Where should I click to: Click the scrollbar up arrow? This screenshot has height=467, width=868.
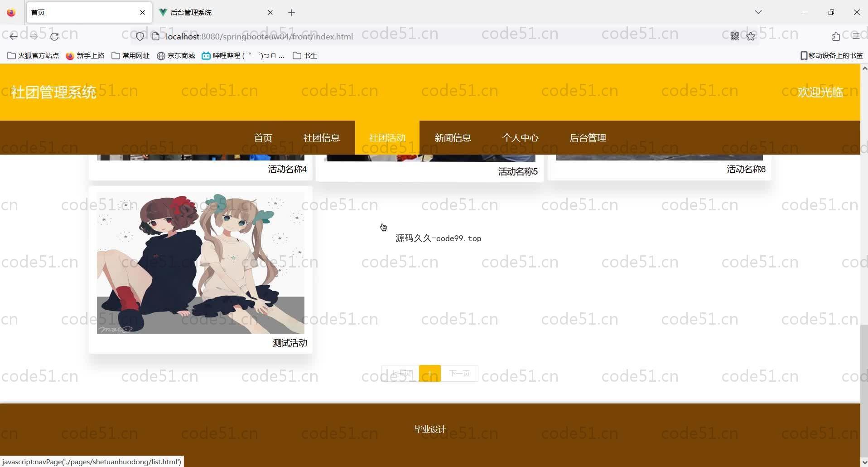[864, 68]
